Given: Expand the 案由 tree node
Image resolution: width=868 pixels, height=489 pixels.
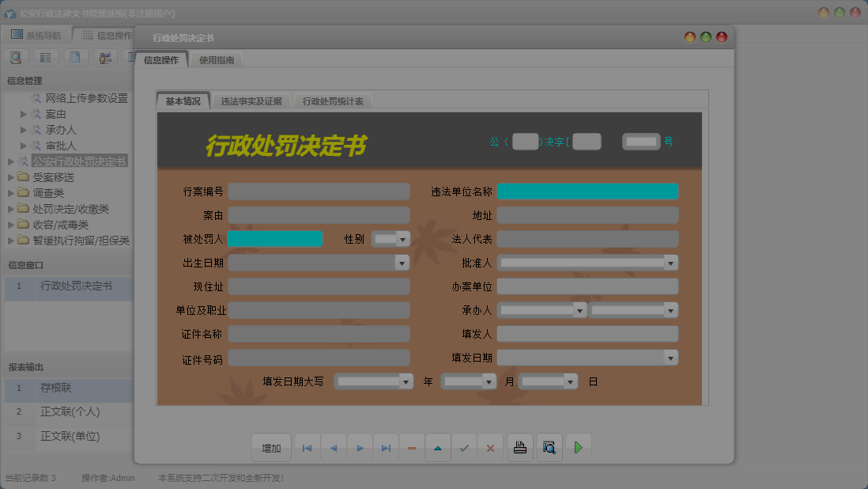Looking at the screenshot, I should pos(24,115).
